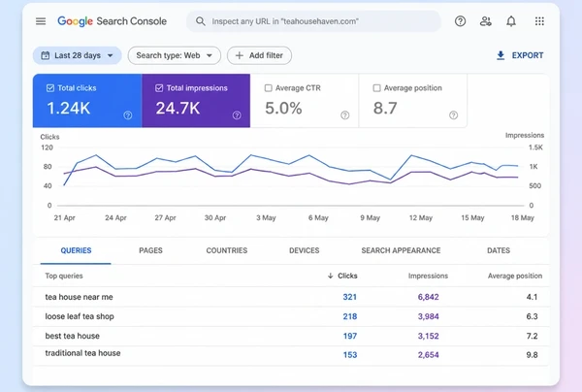Click the average position value 9.8
Image resolution: width=582 pixels, height=392 pixels.
tap(532, 355)
